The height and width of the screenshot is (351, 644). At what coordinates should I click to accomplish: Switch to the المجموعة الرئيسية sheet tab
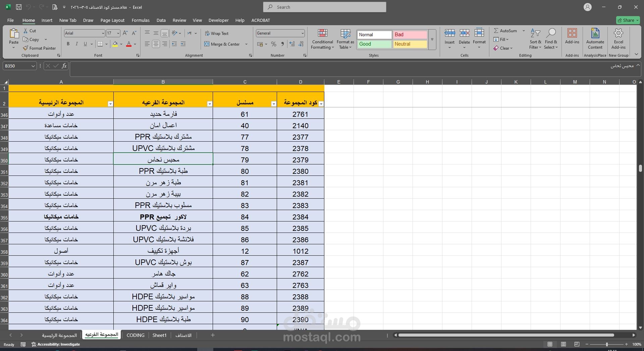click(x=59, y=335)
